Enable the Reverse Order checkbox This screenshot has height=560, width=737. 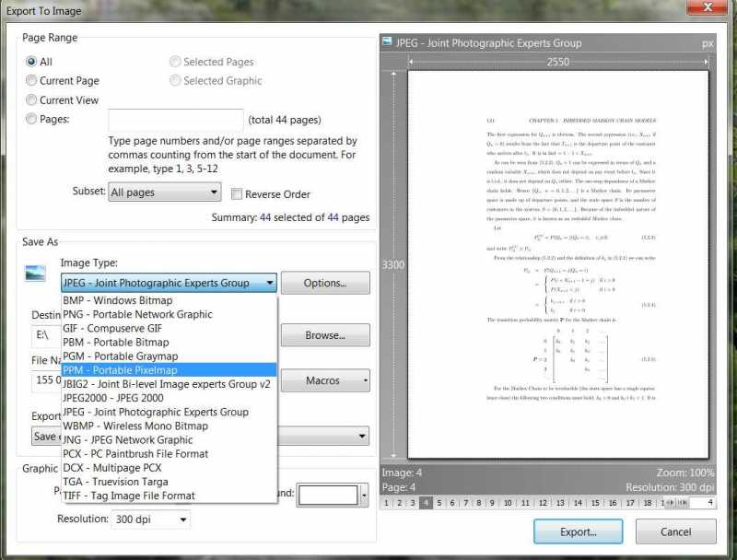tap(237, 192)
